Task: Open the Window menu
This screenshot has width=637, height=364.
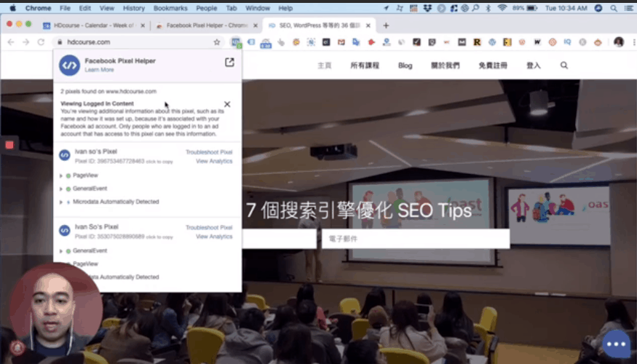Action: click(x=258, y=8)
